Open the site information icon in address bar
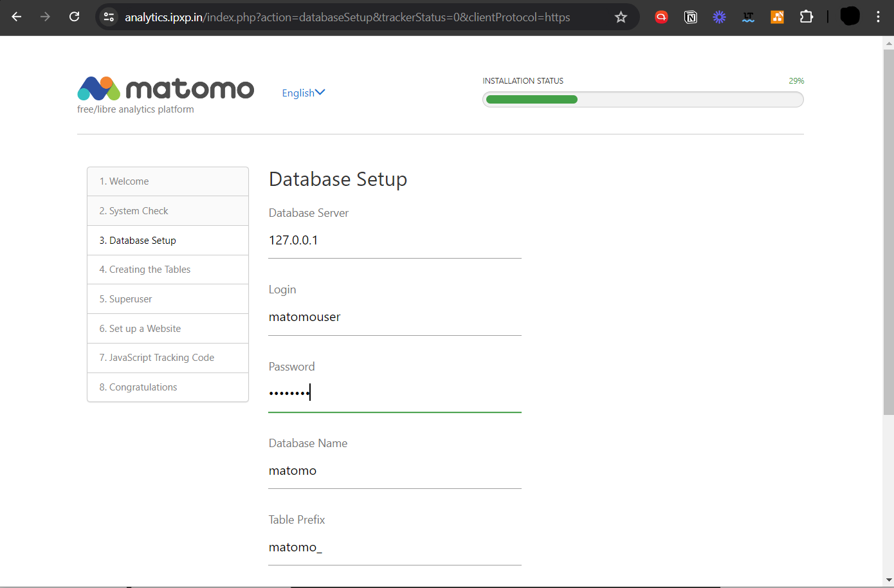This screenshot has height=588, width=894. 109,17
